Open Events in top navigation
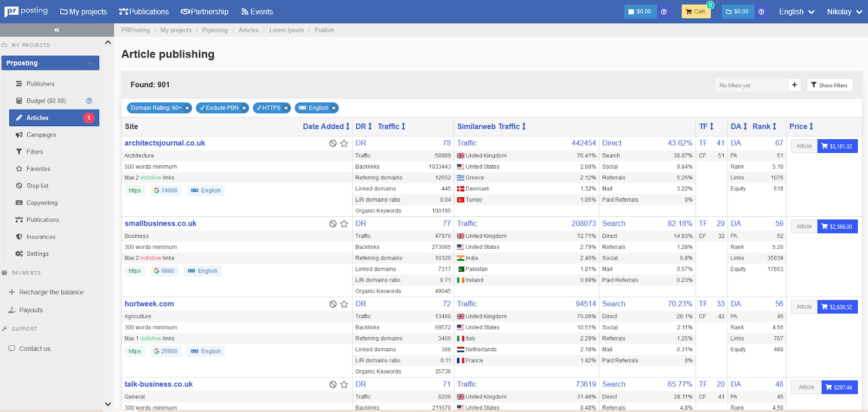This screenshot has height=412, width=868. (257, 11)
